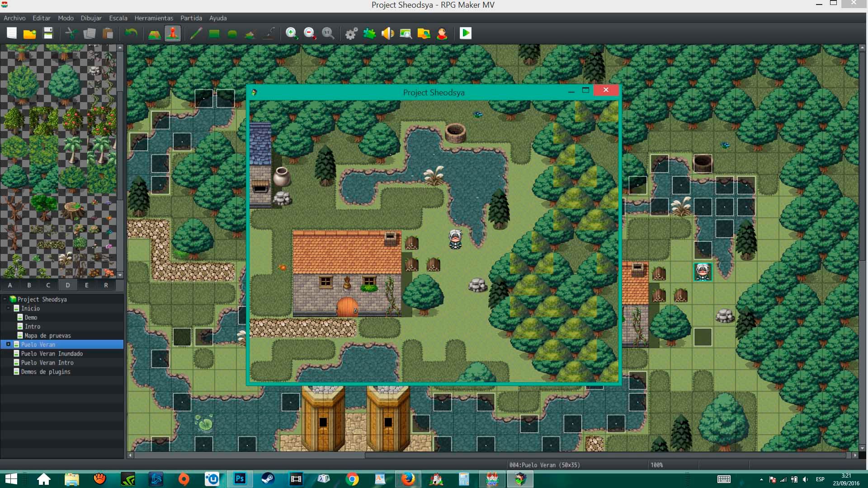Click the Cut scissors icon
Viewport: 868px width, 488px height.
click(x=71, y=33)
